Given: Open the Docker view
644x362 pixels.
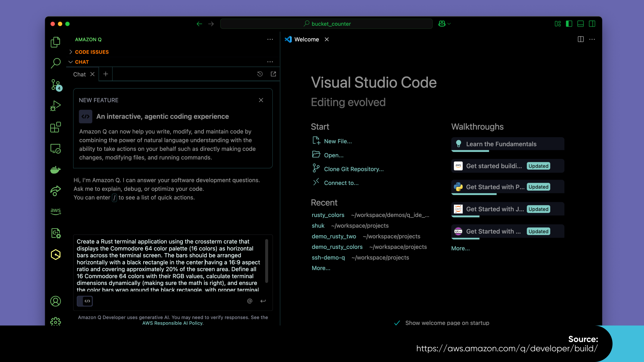Looking at the screenshot, I should coord(56,170).
